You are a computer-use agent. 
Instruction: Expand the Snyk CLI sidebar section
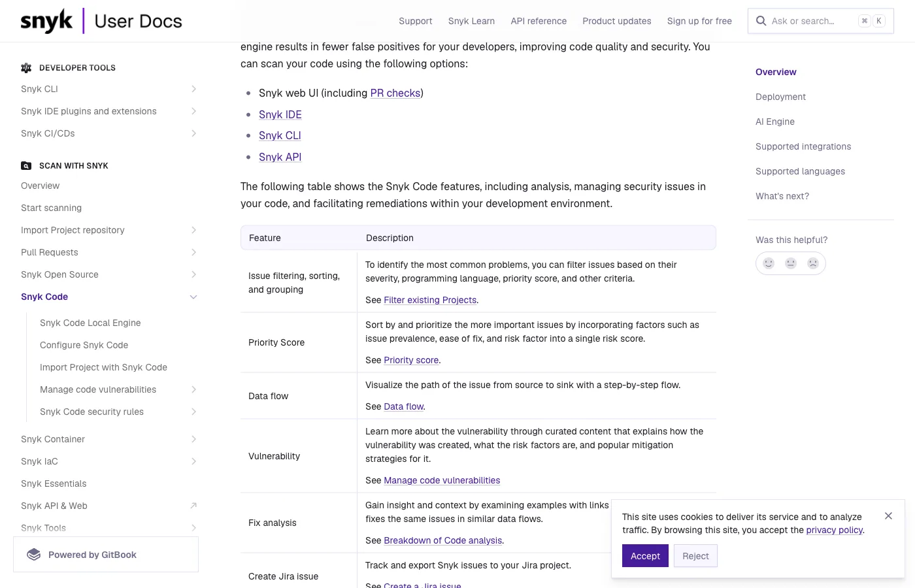click(x=193, y=89)
